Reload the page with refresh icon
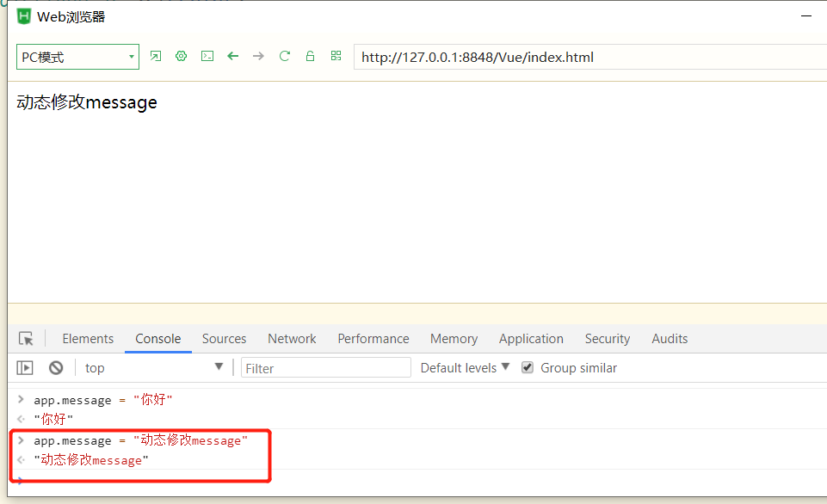827x504 pixels. click(x=285, y=57)
